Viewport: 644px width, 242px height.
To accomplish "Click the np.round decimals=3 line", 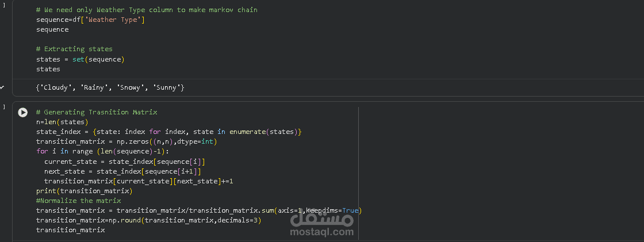I will (x=149, y=221).
